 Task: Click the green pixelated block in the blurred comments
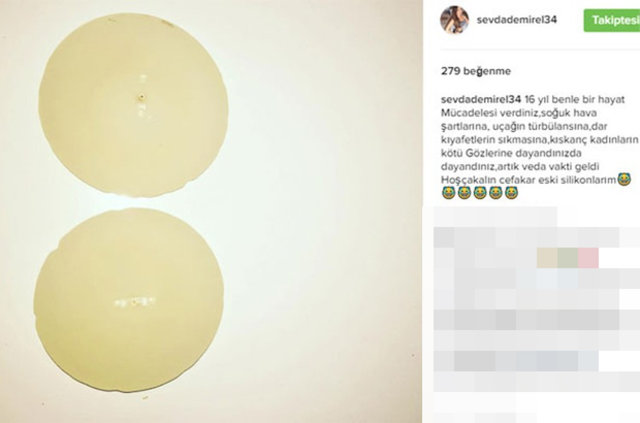tap(568, 258)
